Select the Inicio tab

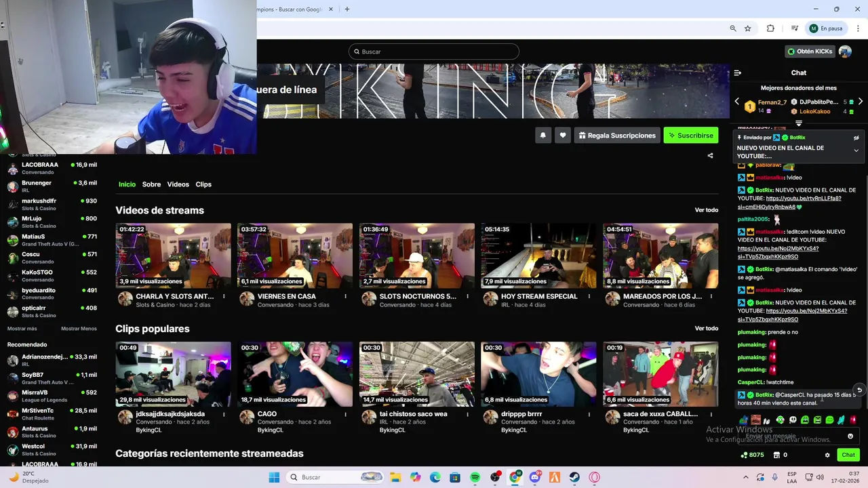click(127, 184)
